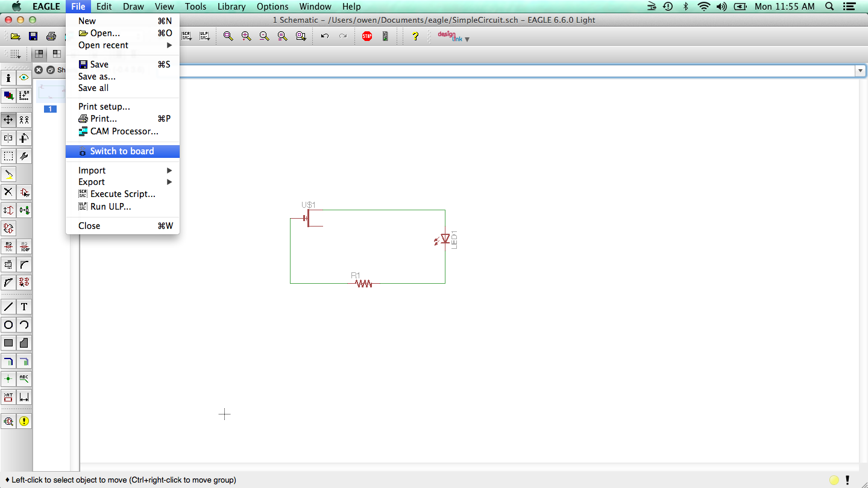The width and height of the screenshot is (868, 488).
Task: Select the Rectangle tool
Action: pyautogui.click(x=8, y=343)
